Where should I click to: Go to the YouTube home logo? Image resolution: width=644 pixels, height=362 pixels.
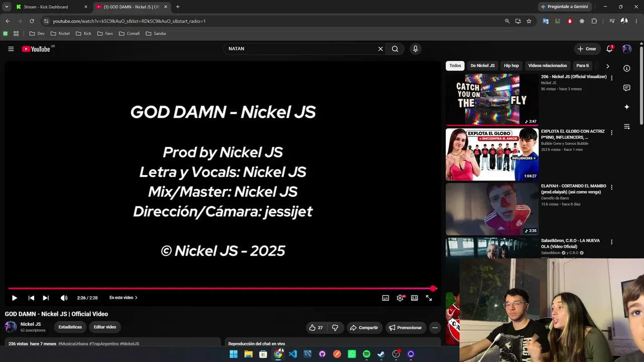click(36, 49)
